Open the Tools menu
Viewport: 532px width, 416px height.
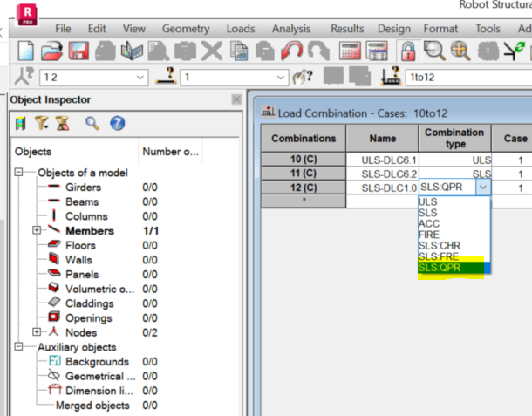coord(488,29)
